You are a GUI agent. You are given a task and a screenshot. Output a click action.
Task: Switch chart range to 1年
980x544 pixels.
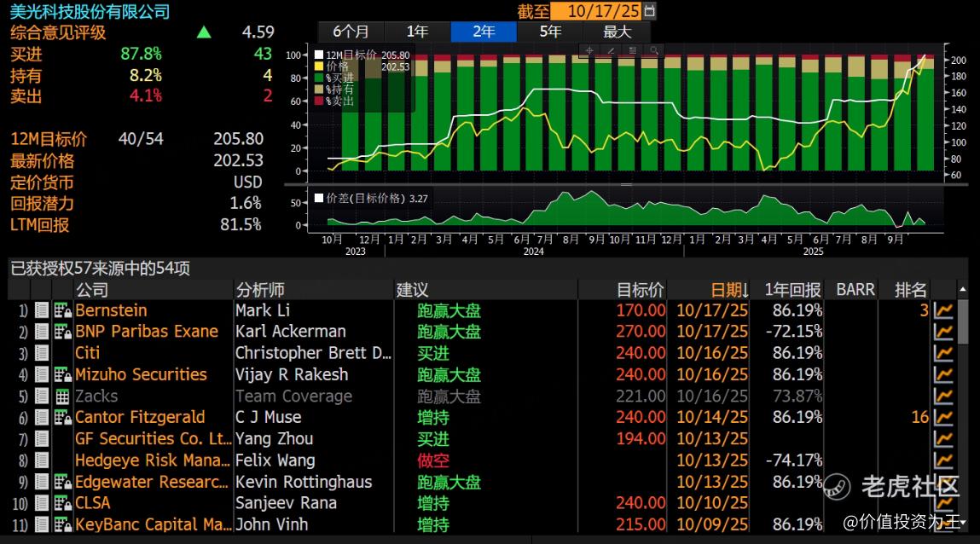417,32
